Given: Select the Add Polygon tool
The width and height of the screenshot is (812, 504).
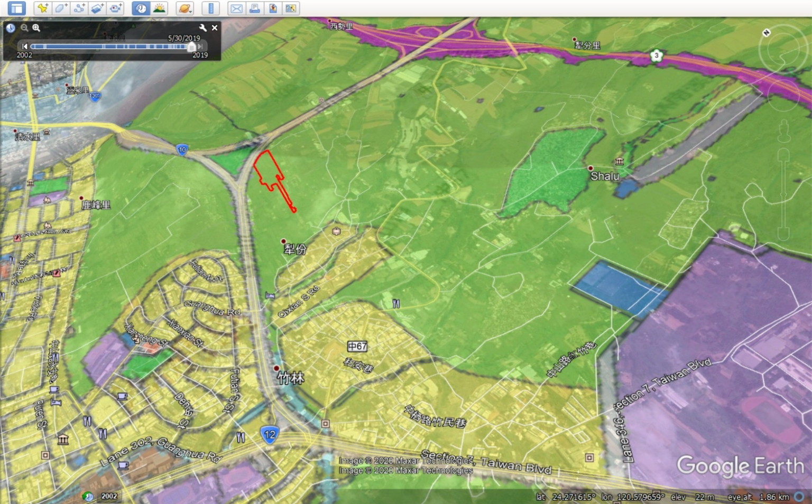Looking at the screenshot, I should click(61, 8).
